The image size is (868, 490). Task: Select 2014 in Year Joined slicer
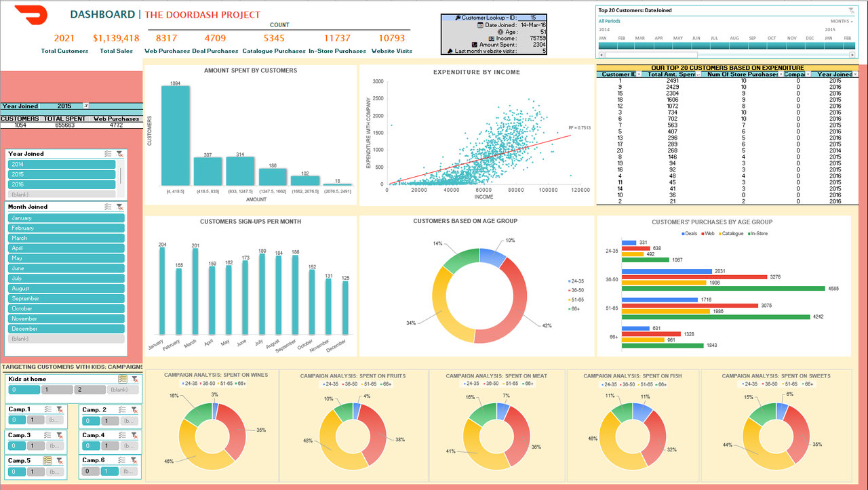61,165
